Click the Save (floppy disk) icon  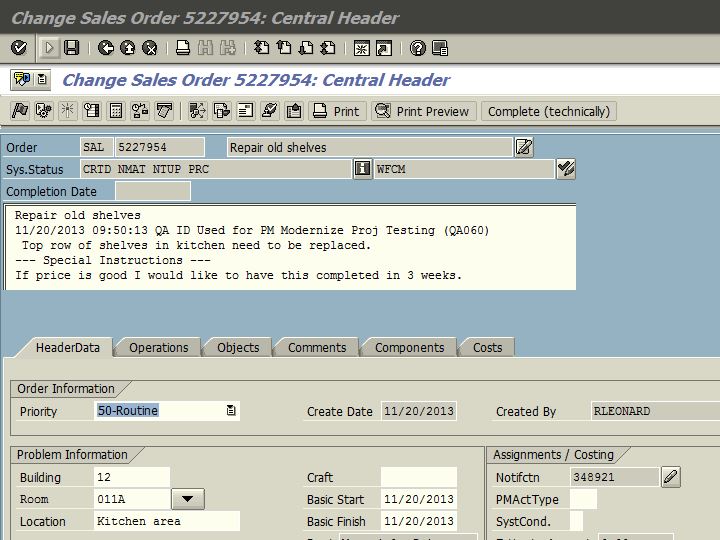[71, 48]
